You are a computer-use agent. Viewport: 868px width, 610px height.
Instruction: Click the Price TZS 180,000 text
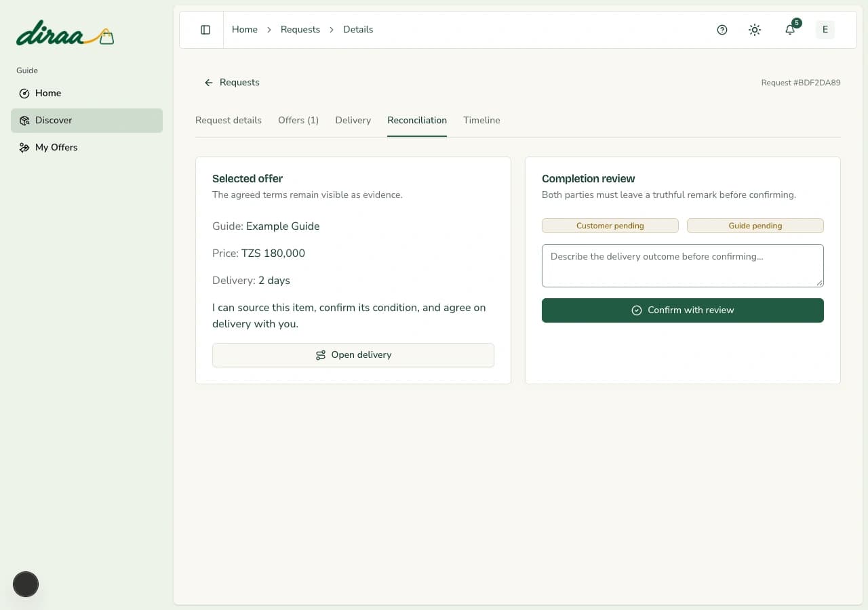tap(258, 253)
